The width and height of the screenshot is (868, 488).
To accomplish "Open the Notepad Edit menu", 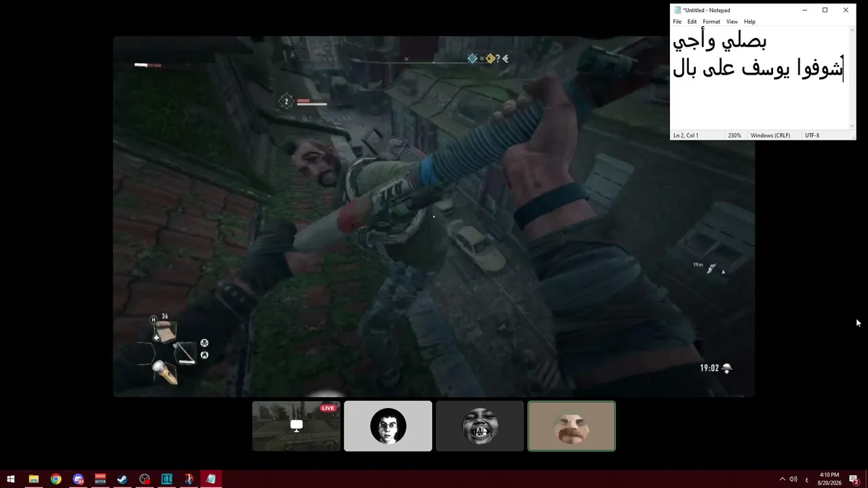I will [692, 22].
